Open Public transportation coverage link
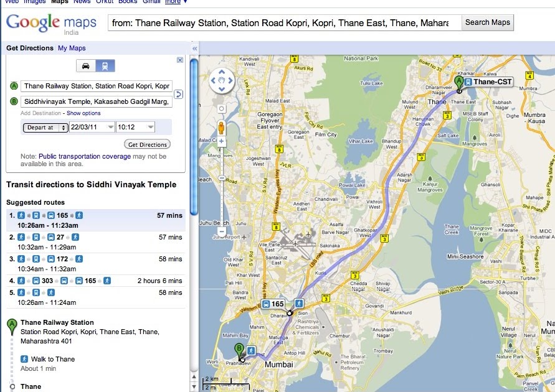The height and width of the screenshot is (392, 555). pos(85,156)
